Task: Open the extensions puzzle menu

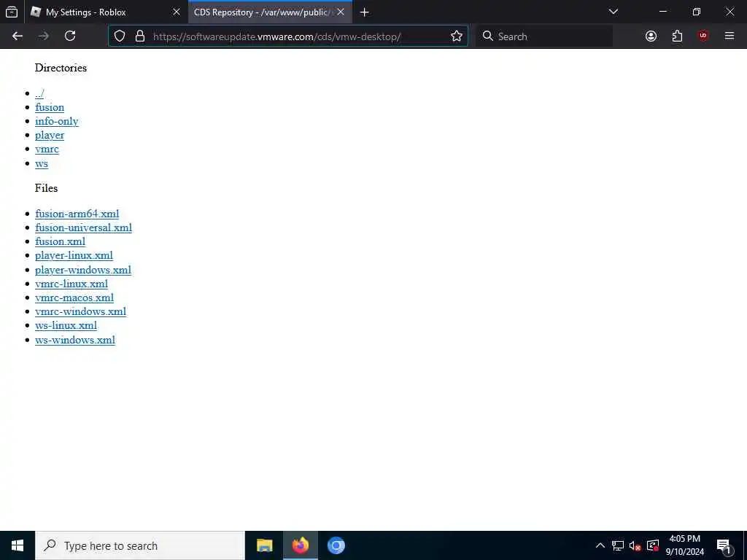Action: coord(677,36)
